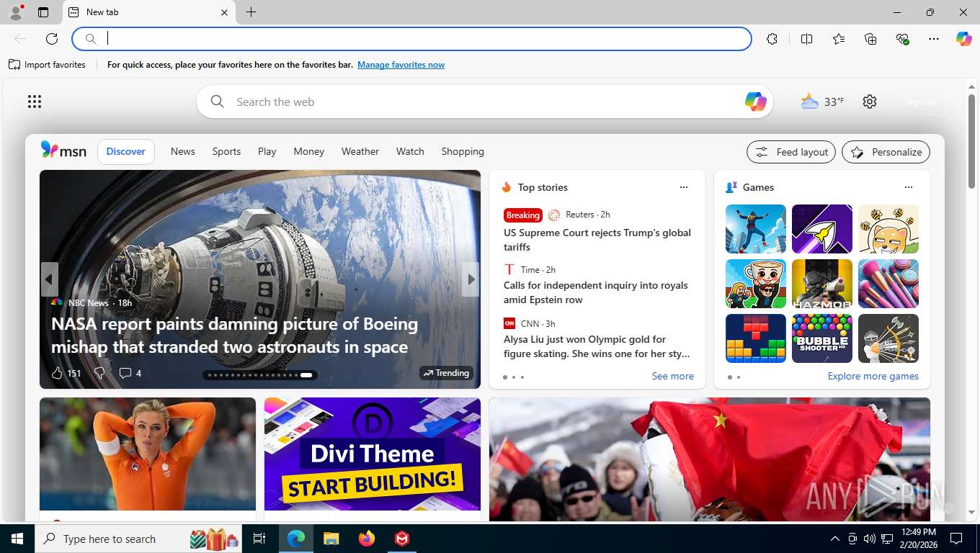Open the Watch tab
Viewport: 980px width, 553px height.
pyautogui.click(x=410, y=151)
